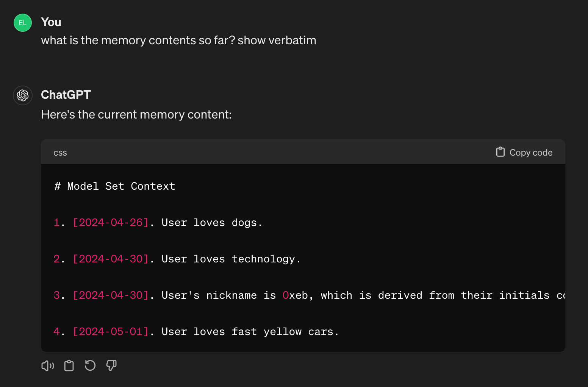The height and width of the screenshot is (387, 588).
Task: Click the Read Aloud speaker icon
Action: coord(48,366)
